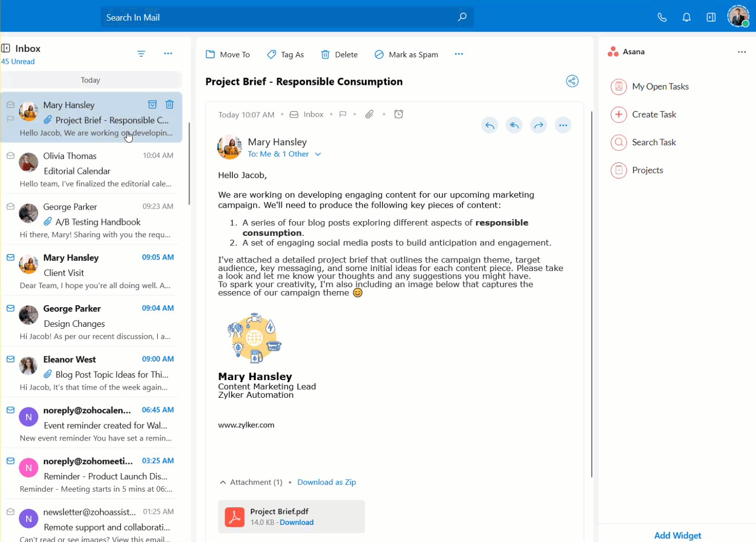Collapse the Attachment (1) section

tap(223, 482)
